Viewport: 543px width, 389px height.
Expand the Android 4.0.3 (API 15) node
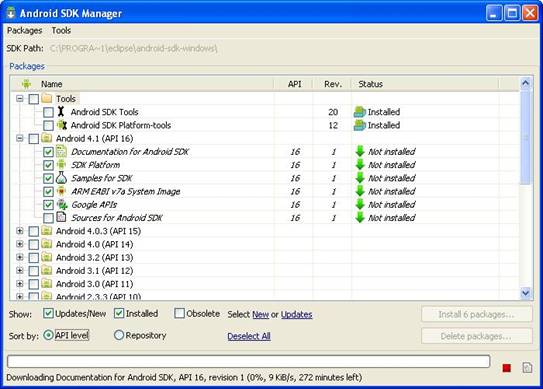[20, 231]
